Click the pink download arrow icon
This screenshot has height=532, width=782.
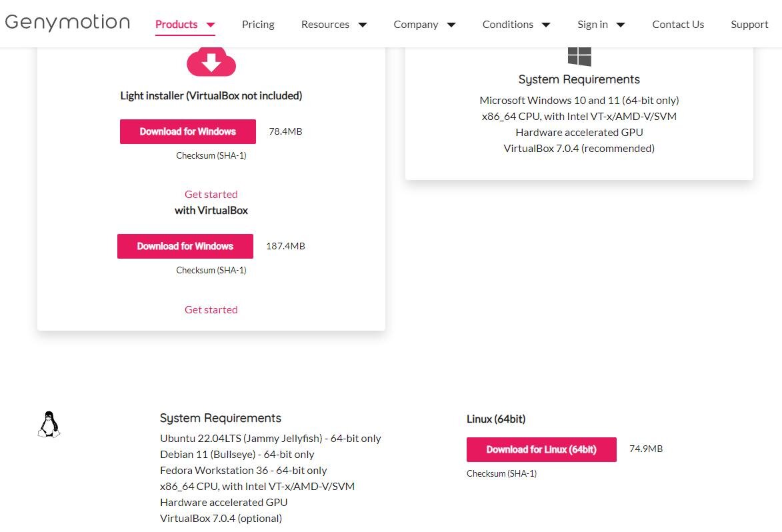coord(211,61)
